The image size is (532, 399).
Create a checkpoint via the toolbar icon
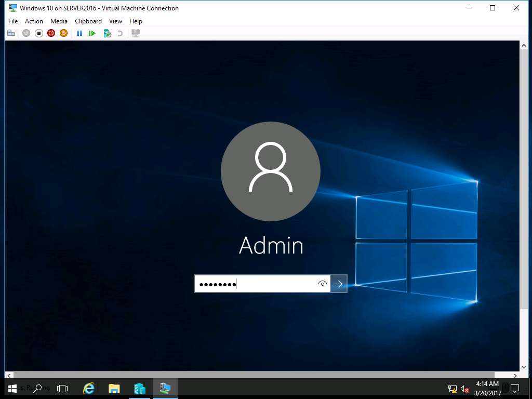(x=108, y=33)
